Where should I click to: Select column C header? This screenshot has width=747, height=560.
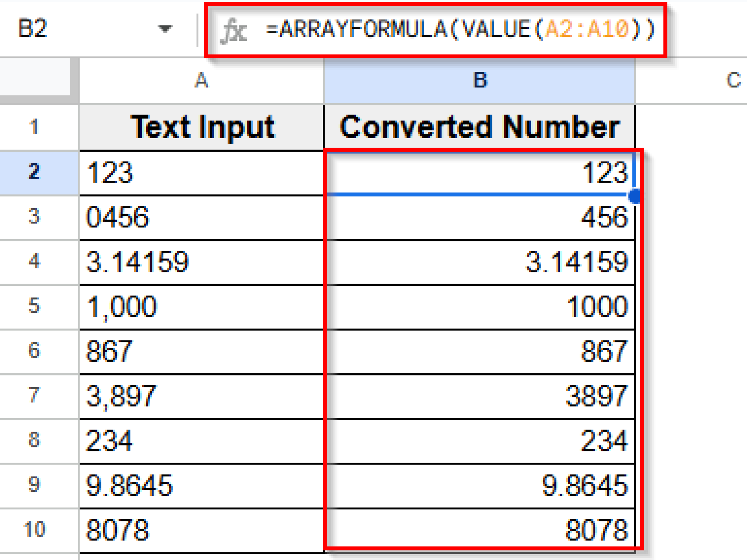pyautogui.click(x=733, y=81)
